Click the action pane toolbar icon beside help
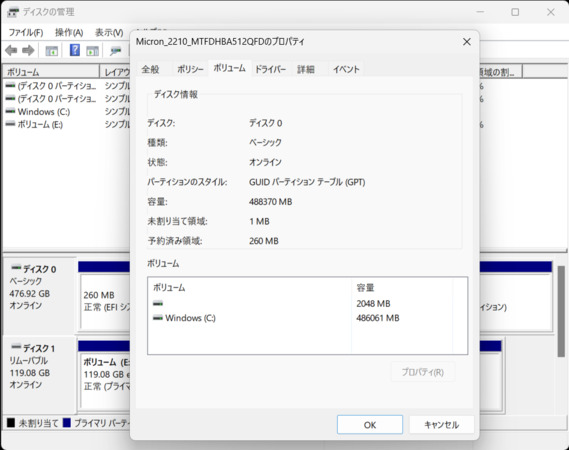 92,51
